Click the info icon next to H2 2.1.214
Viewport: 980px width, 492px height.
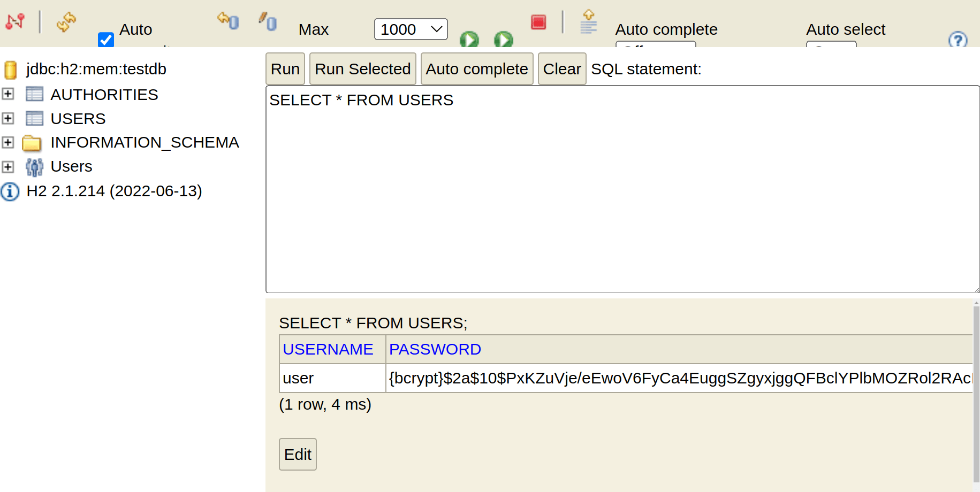(10, 191)
